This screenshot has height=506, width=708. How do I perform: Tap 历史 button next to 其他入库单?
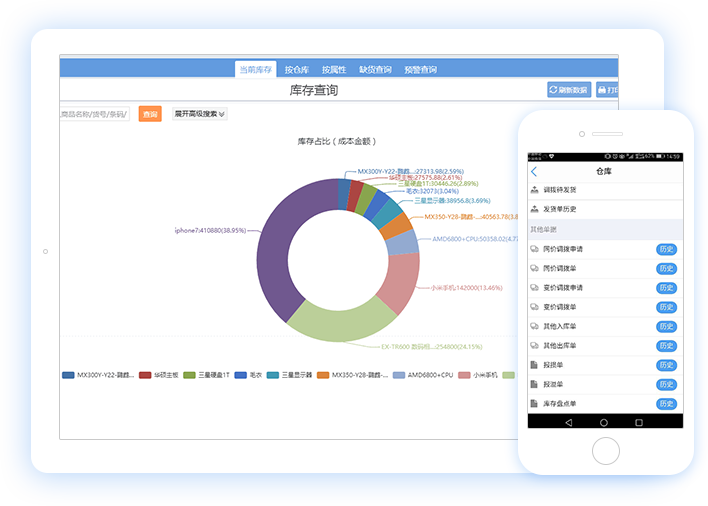[666, 326]
